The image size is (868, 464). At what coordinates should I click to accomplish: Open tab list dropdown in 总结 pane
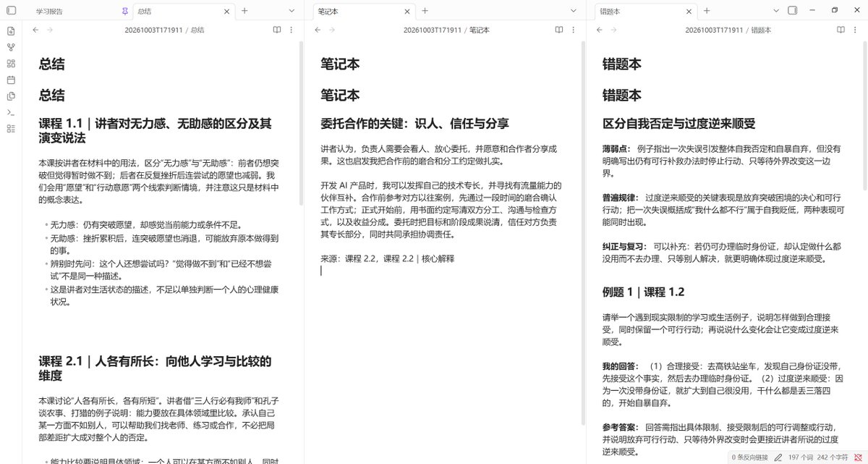tap(292, 11)
